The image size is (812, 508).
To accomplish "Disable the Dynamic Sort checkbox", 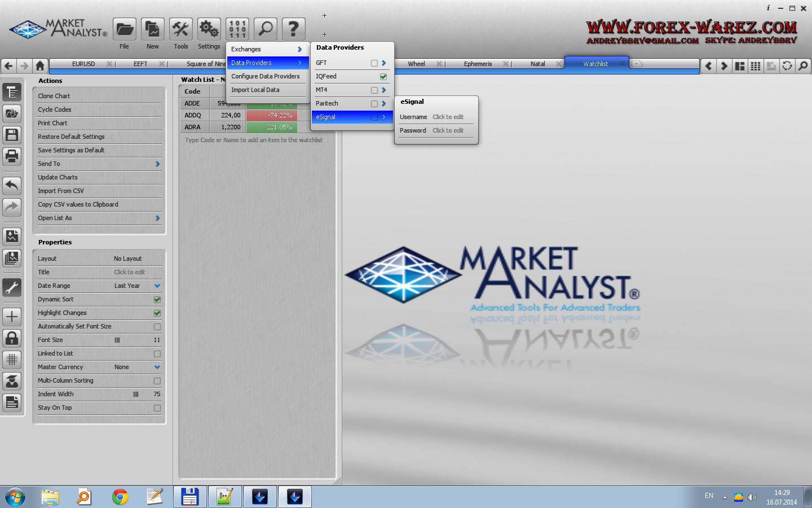I will point(157,300).
